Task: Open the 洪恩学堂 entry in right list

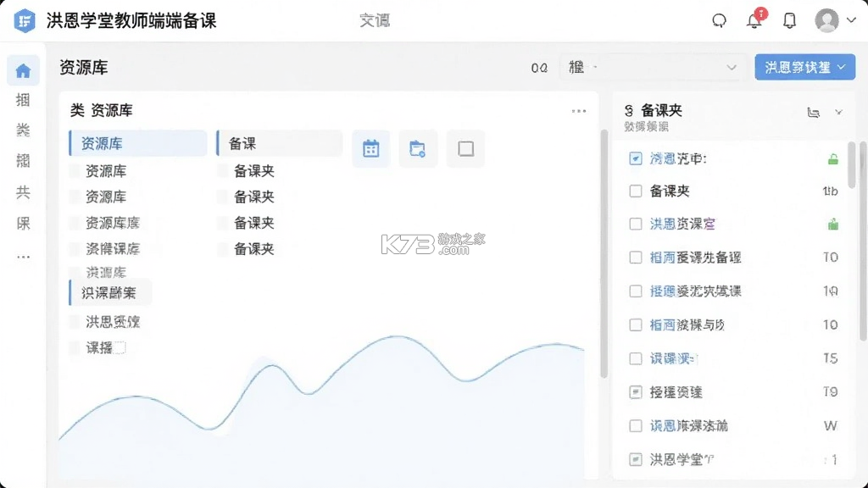Action: tap(682, 460)
